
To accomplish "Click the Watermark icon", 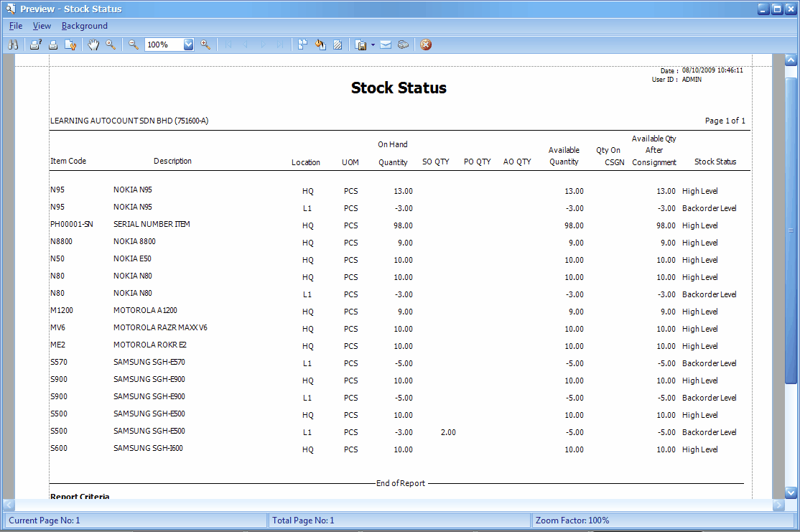I will (x=338, y=45).
